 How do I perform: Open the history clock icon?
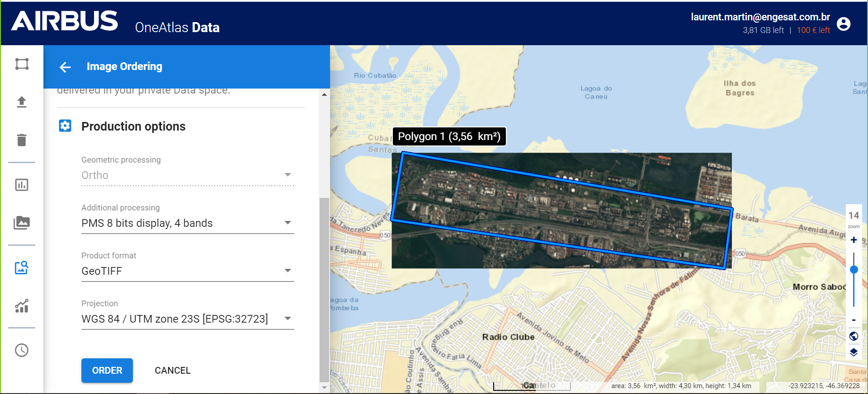(22, 350)
